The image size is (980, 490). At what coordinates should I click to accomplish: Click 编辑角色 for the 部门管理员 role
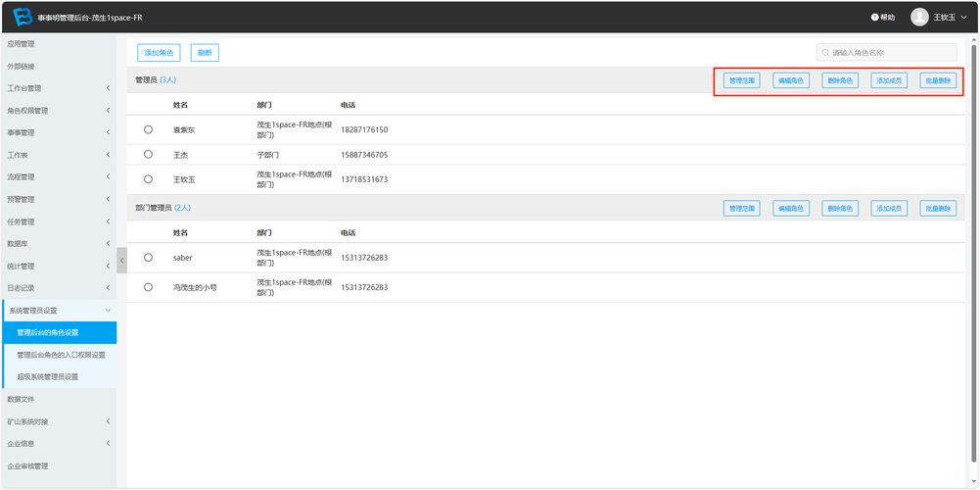(x=791, y=209)
